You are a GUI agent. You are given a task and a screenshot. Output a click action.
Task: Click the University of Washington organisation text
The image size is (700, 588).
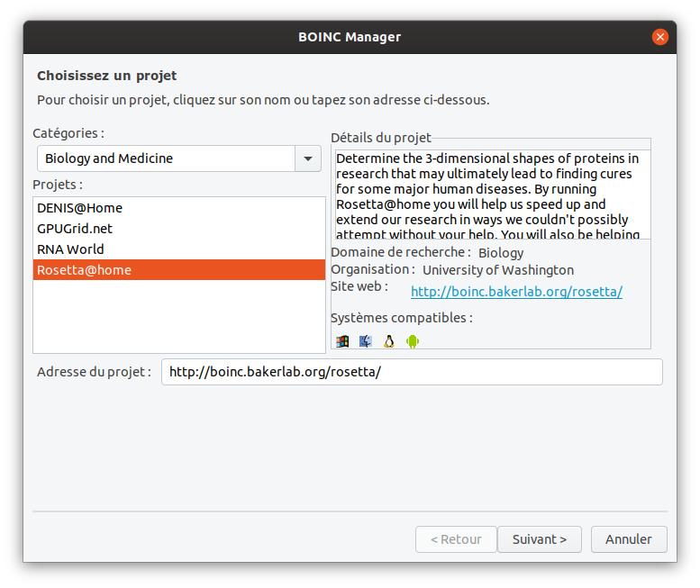tap(497, 270)
